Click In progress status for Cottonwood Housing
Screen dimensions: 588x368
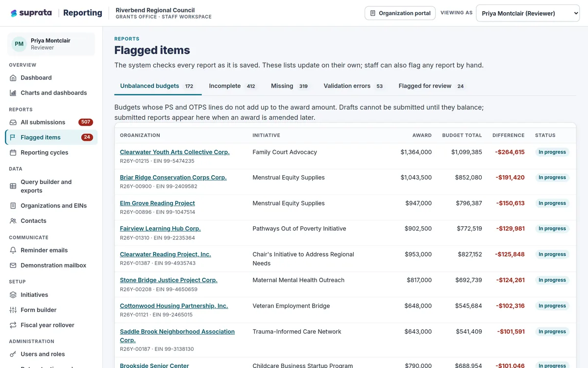point(552,306)
